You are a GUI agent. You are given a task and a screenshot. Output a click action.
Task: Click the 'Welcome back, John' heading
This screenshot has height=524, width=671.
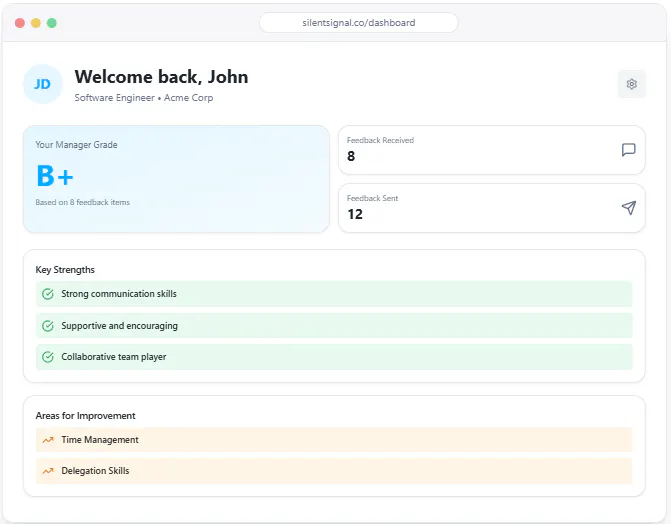(x=161, y=77)
